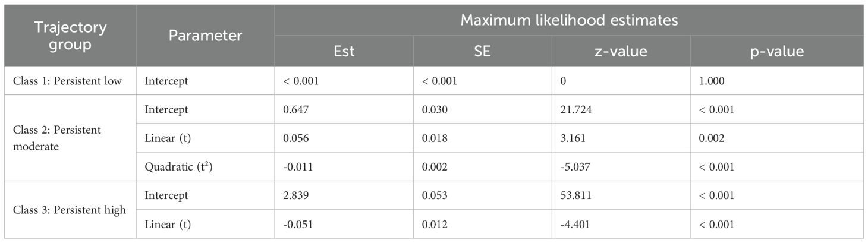Screen dimensions: 868x243
Task: Click the Quadratic (t²) parameter cell
Action: tap(180, 166)
